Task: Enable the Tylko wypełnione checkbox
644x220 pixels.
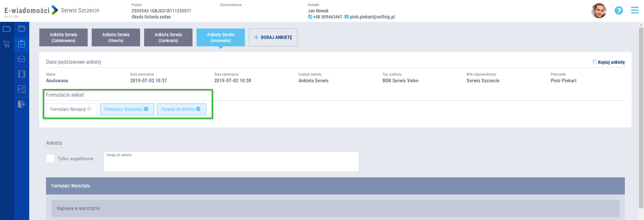Action: click(50, 159)
